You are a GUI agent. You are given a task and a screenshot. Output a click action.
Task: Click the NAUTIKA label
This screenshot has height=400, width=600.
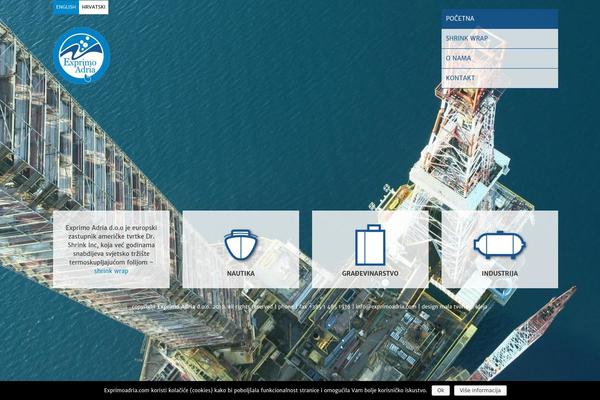[x=241, y=274]
